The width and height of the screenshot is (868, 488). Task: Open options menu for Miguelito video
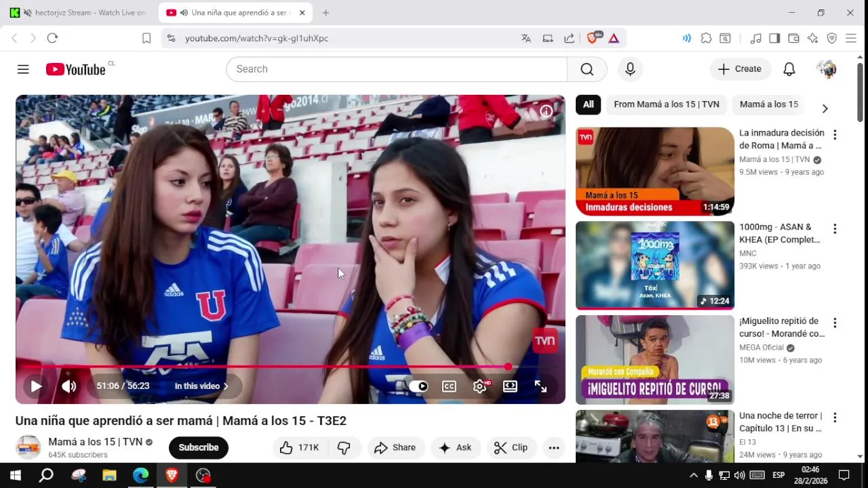pos(835,323)
